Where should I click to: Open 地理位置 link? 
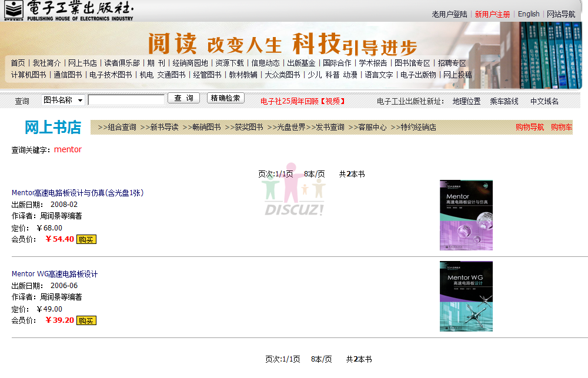point(466,101)
